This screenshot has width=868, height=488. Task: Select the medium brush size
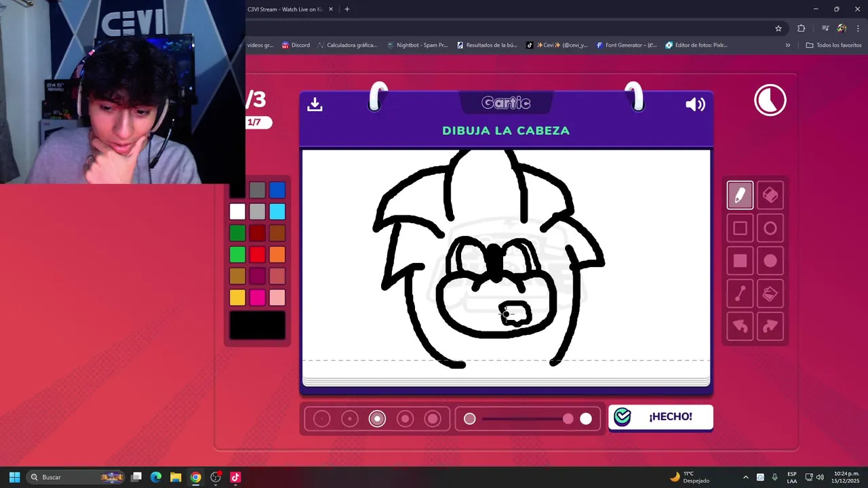(x=377, y=419)
